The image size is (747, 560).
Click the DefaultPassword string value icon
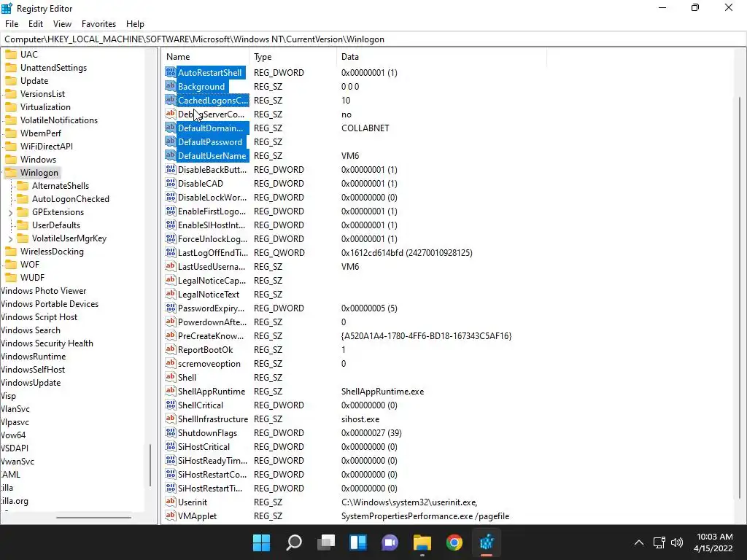pos(170,141)
